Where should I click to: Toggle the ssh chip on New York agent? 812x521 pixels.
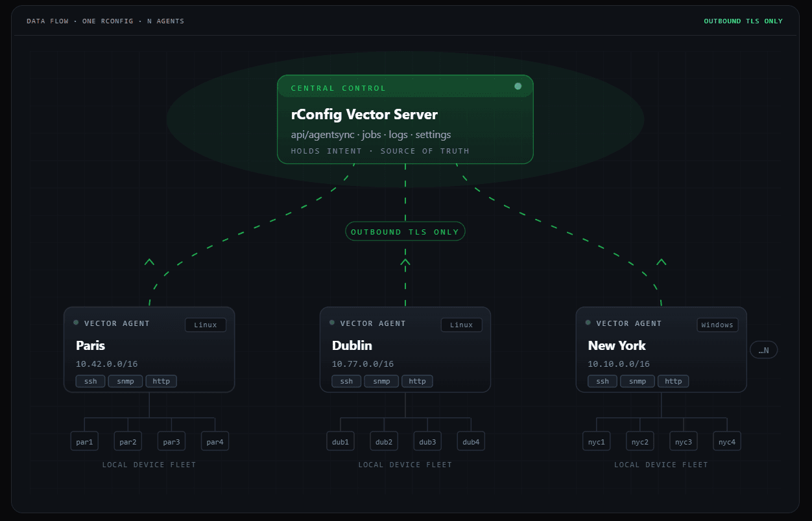(x=602, y=381)
